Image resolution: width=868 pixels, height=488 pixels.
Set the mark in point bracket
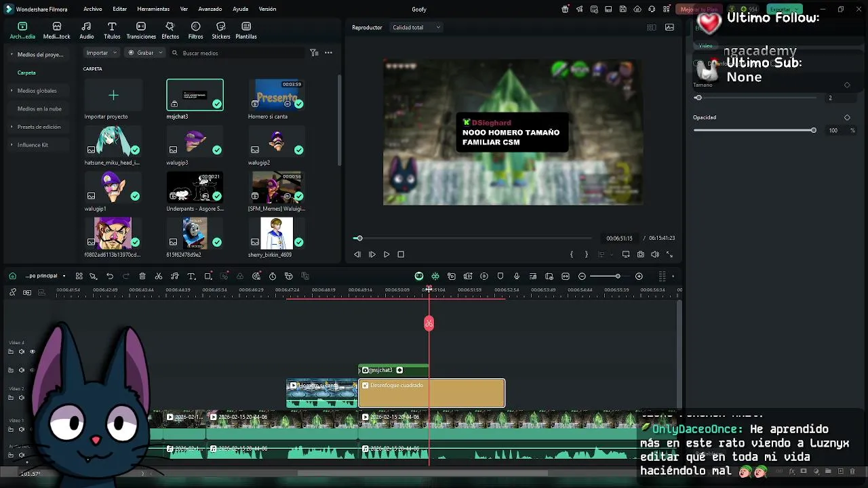pyautogui.click(x=572, y=255)
